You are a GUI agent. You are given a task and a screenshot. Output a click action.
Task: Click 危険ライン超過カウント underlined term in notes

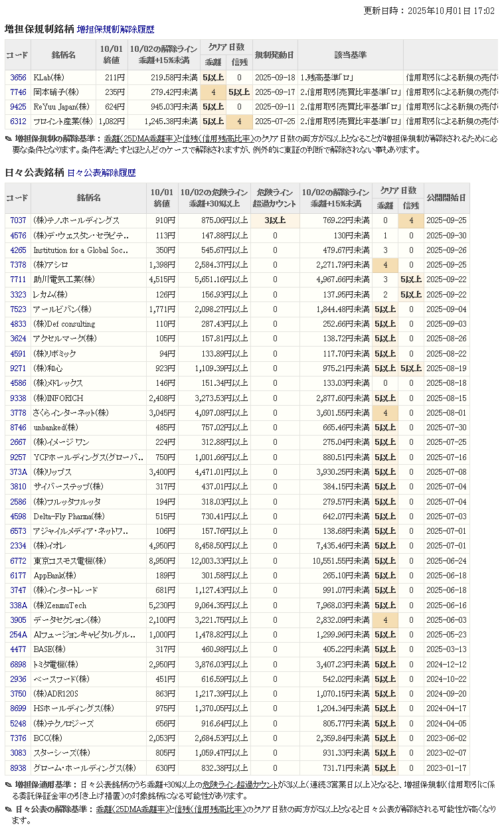(x=240, y=785)
